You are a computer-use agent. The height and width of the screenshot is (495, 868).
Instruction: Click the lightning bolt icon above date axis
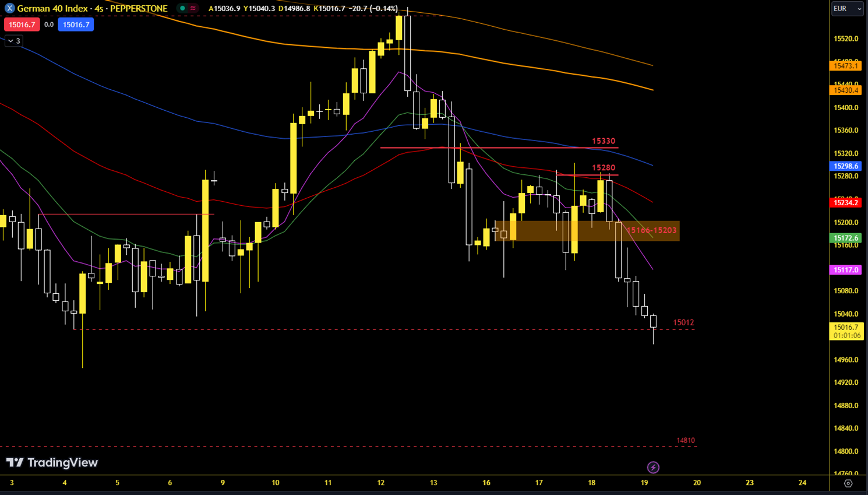coord(653,467)
